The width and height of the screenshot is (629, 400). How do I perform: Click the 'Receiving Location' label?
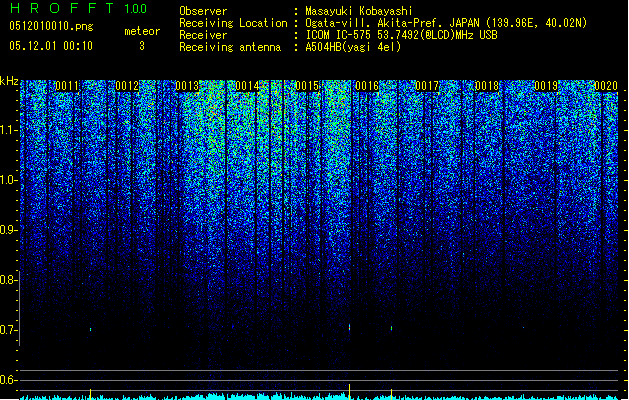click(x=233, y=23)
